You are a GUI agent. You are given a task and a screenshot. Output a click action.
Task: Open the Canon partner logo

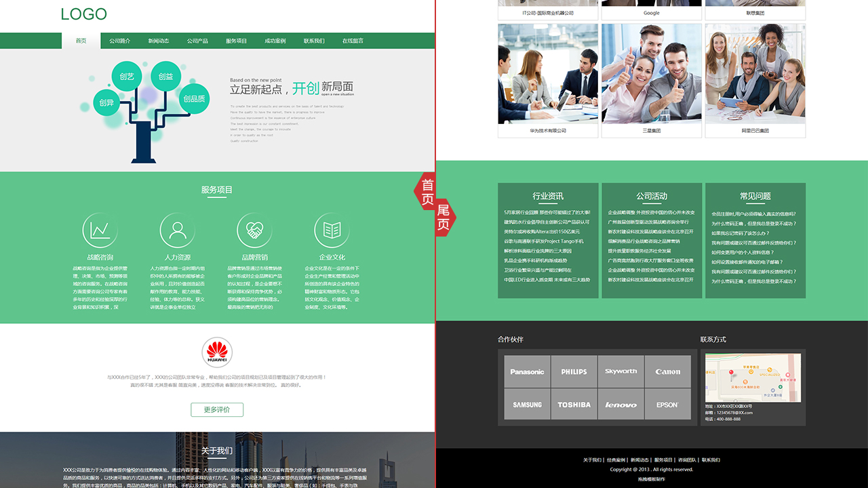(667, 371)
